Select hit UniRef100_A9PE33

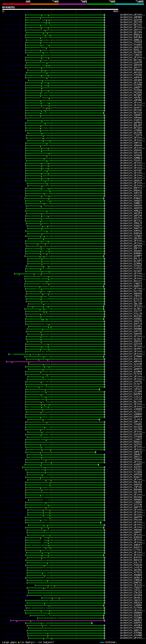(131, 452)
